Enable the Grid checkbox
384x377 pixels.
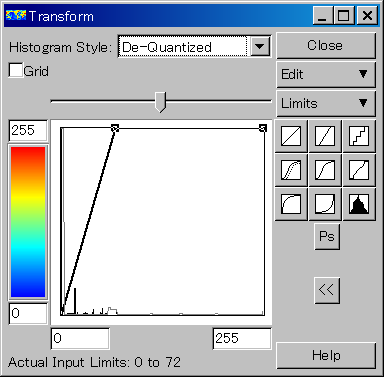[x=15, y=70]
